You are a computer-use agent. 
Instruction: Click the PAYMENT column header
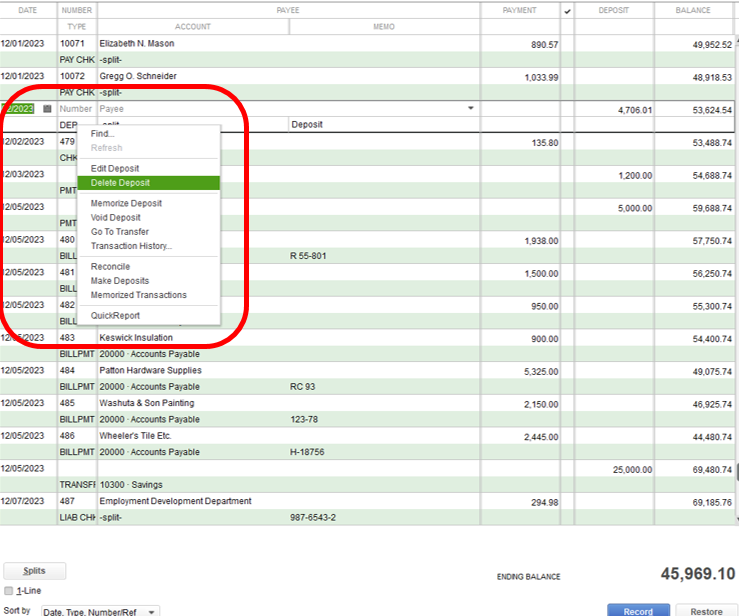pos(519,10)
